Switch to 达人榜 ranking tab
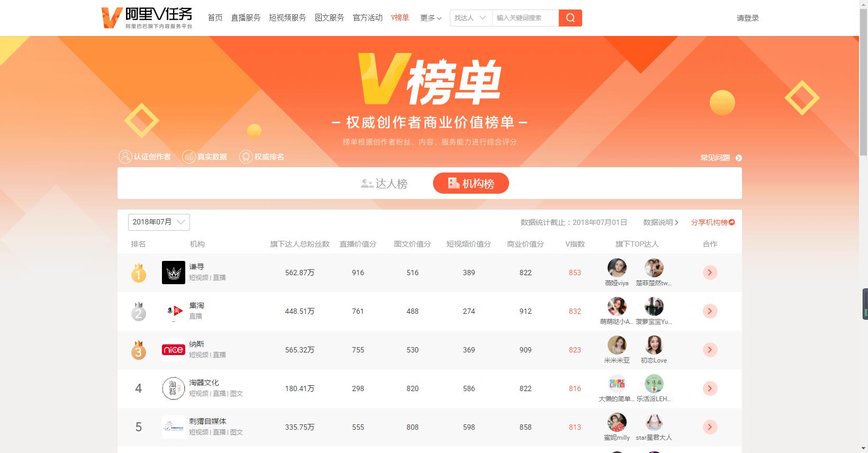868x453 pixels. point(384,184)
